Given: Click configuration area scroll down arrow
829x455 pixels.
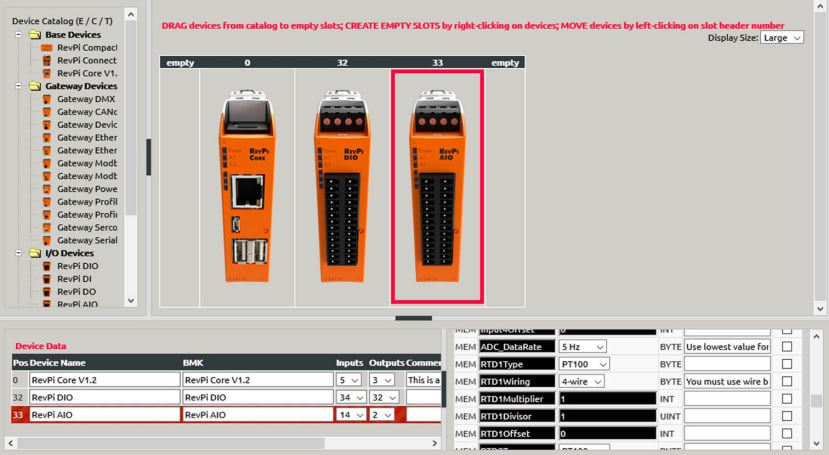Looking at the screenshot, I should (x=820, y=309).
